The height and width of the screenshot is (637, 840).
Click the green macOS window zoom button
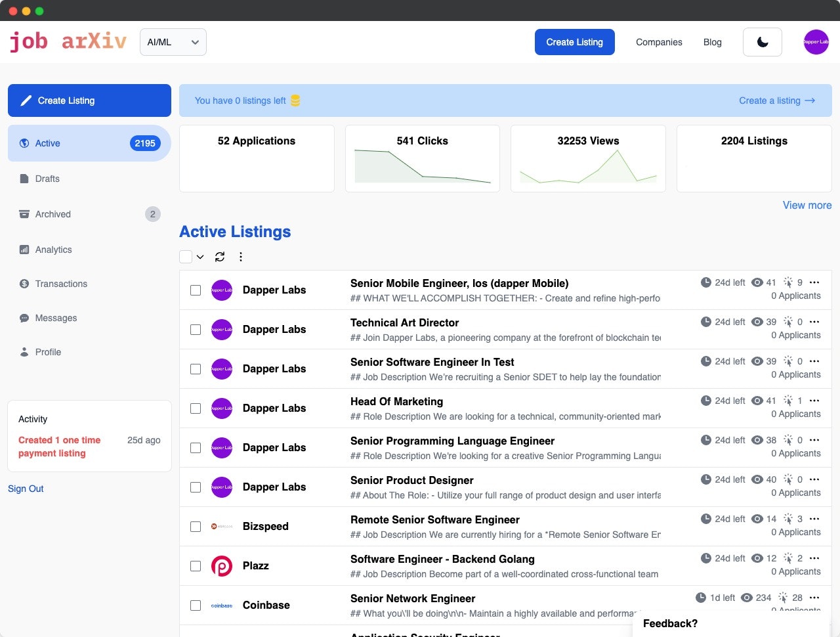(39, 11)
